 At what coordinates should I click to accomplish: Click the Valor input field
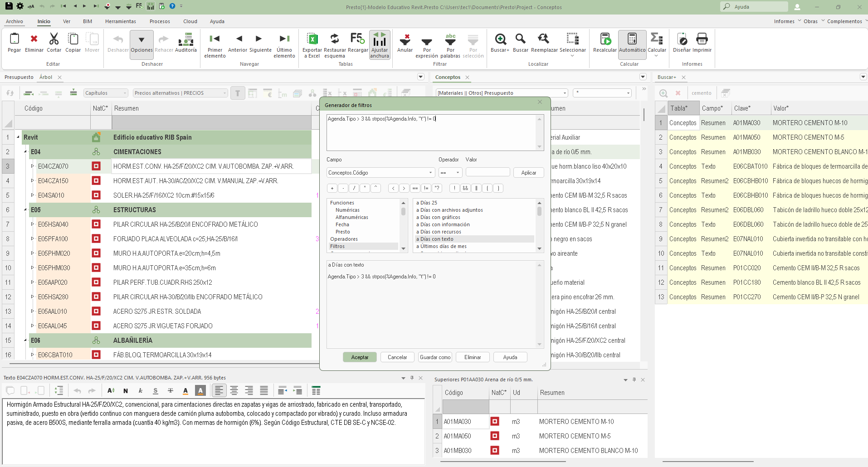pos(488,173)
